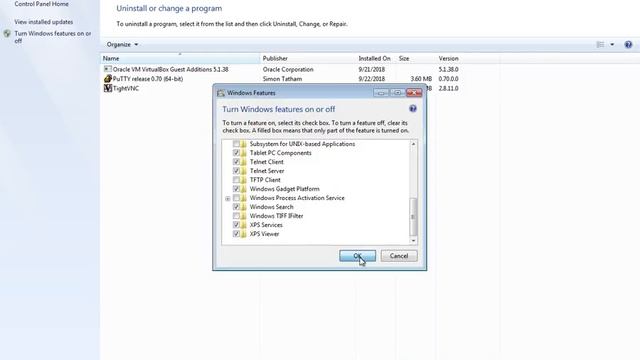Screen dimensions: 640x360
Task: Select Telnet Server feature label
Action: tap(267, 171)
